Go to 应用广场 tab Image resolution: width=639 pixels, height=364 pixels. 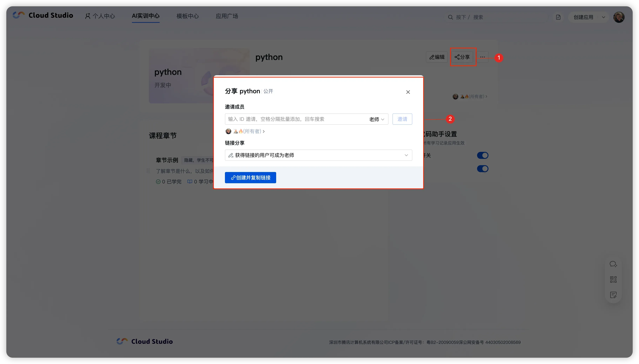[x=227, y=16]
